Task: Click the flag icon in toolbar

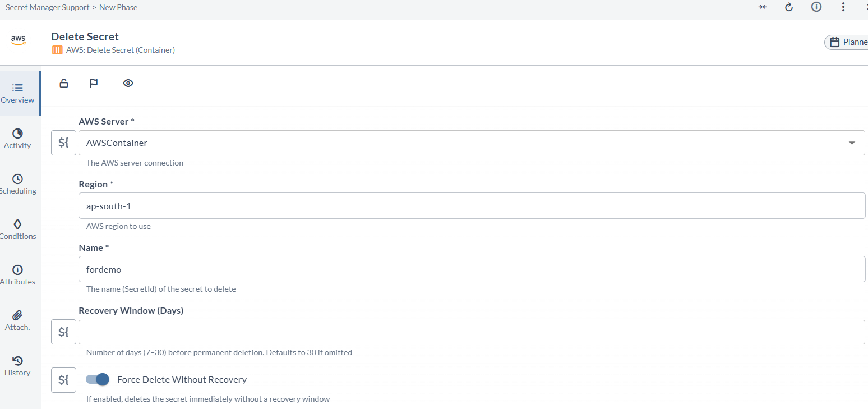Action: point(94,84)
